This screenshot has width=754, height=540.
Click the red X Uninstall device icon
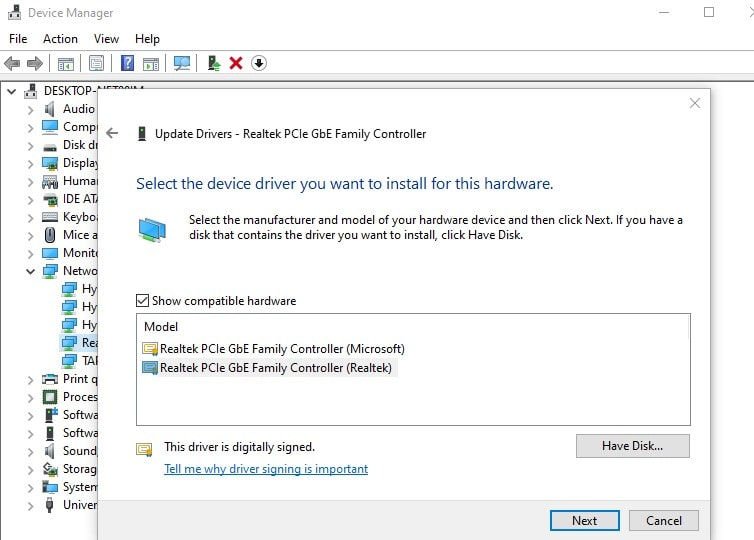[236, 63]
